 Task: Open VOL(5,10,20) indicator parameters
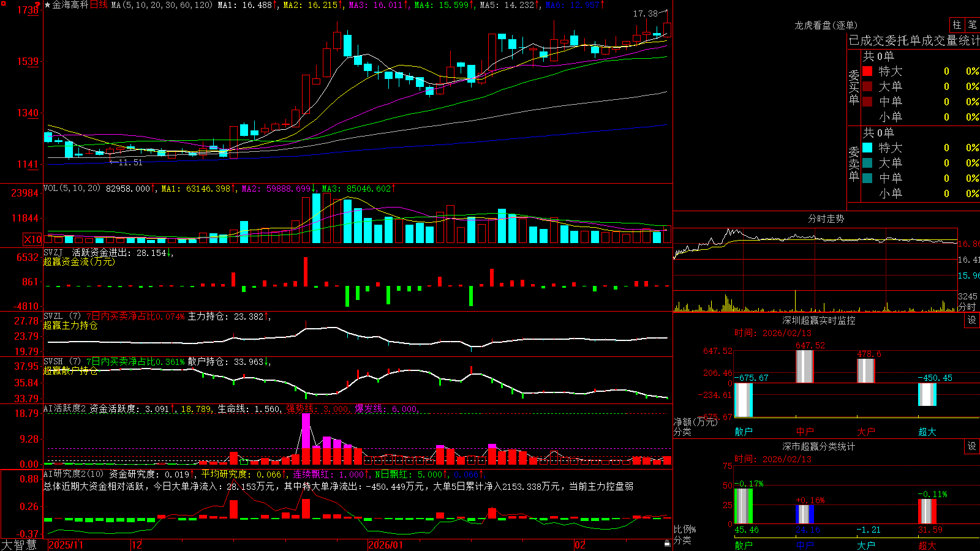point(72,189)
